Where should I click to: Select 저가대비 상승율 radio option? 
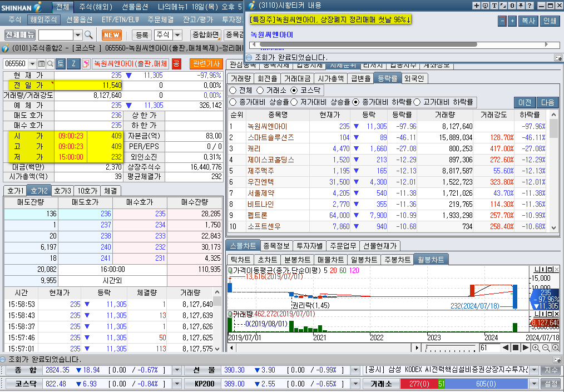pos(294,102)
